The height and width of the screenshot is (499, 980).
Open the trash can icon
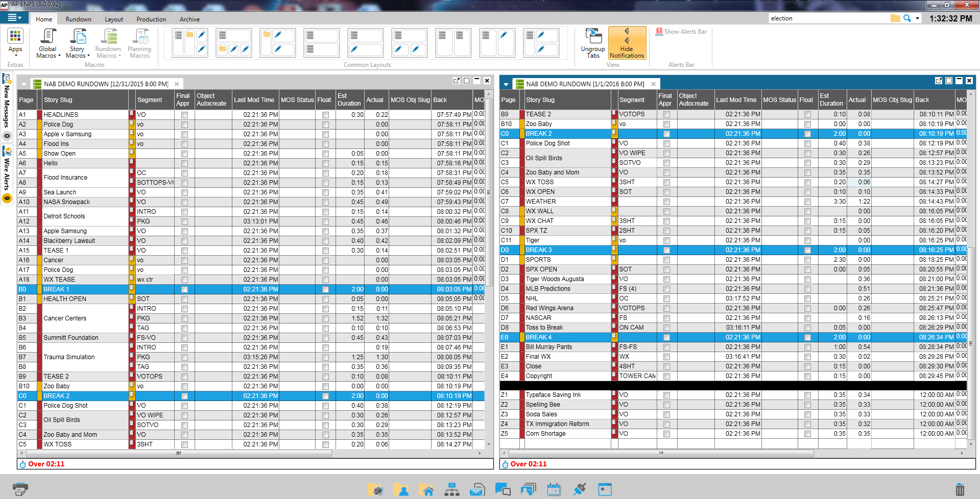click(x=960, y=489)
